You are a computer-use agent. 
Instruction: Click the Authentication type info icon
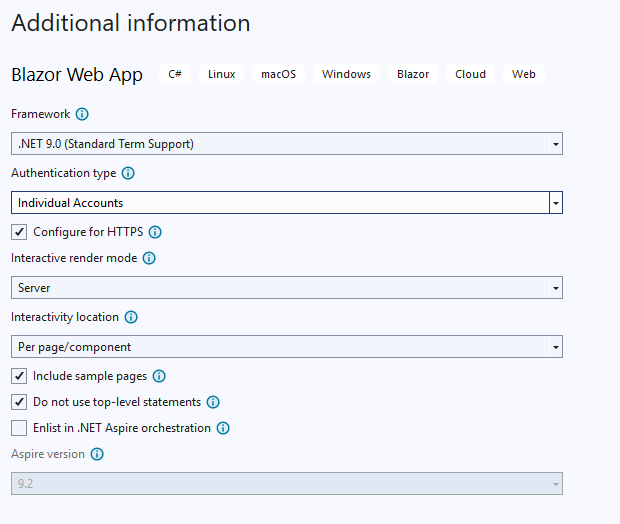[x=128, y=173]
